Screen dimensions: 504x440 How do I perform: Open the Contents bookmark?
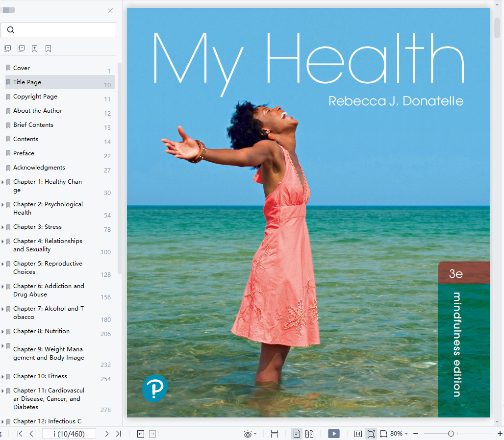point(25,139)
